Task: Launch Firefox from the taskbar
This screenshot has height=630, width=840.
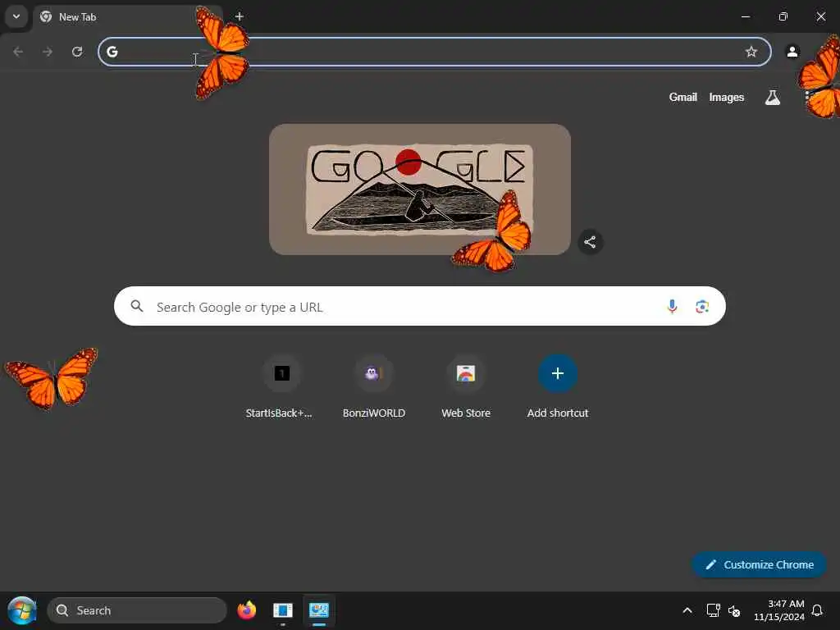Action: (x=246, y=610)
